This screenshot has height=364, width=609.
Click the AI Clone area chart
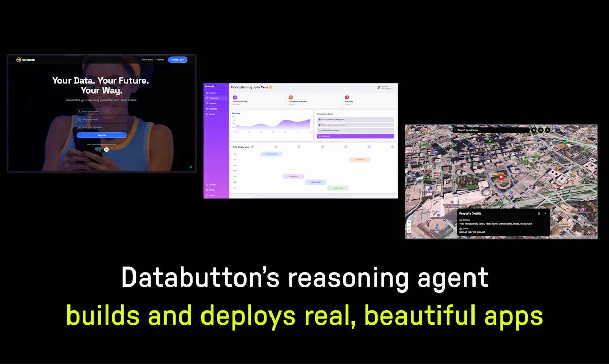273,125
